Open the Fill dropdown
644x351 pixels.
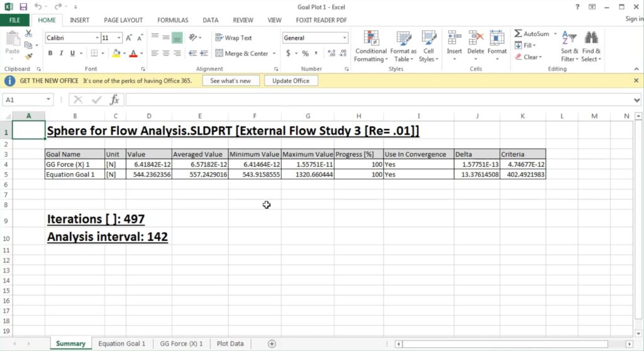click(525, 45)
